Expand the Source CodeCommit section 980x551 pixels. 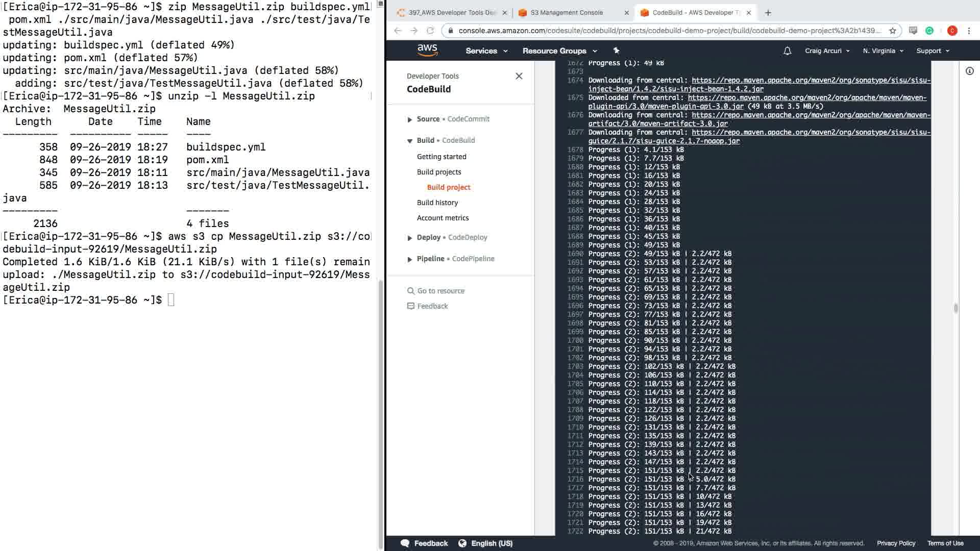409,119
